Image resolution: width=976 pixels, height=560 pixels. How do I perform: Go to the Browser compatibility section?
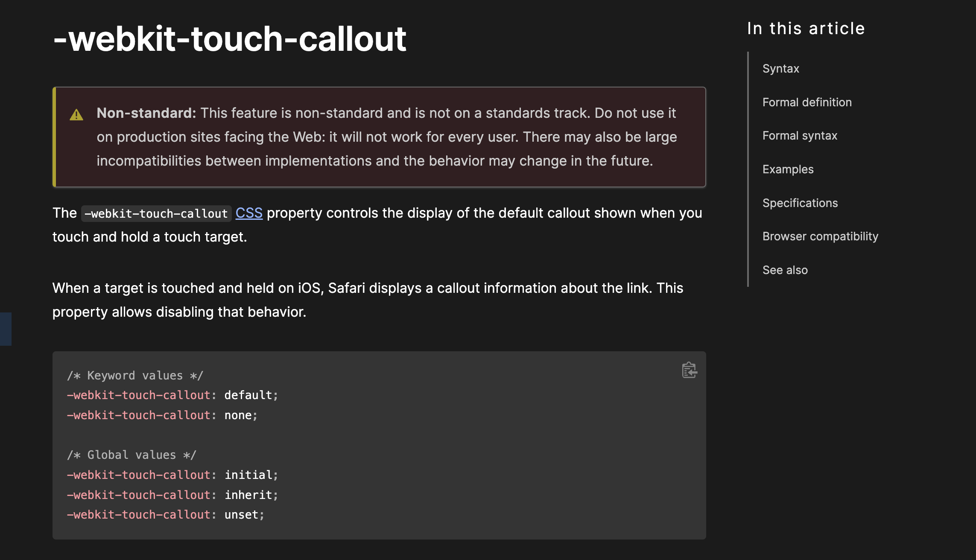(x=820, y=236)
